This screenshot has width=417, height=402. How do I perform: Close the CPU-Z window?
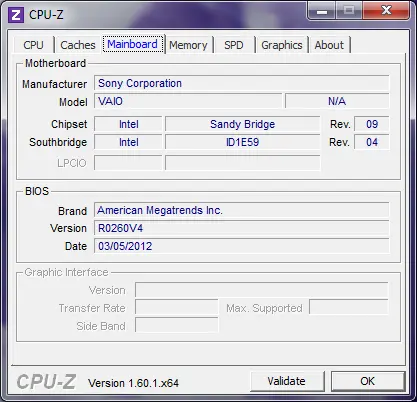[386, 11]
